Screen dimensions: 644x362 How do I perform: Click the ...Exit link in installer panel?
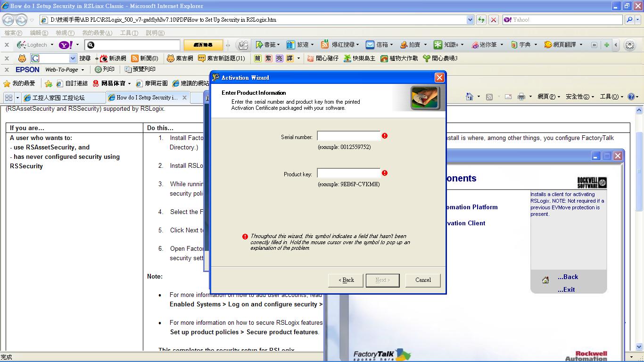point(566,289)
